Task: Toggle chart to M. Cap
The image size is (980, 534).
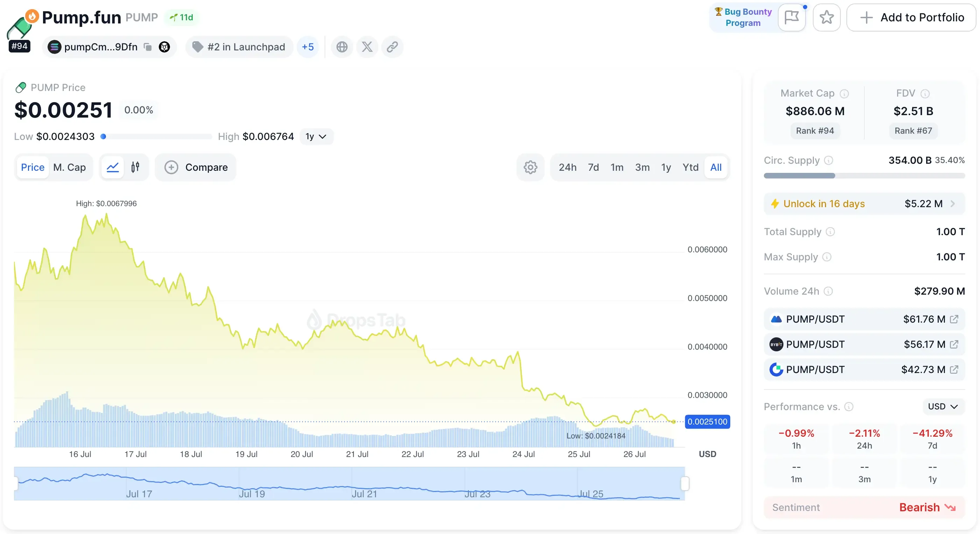Action: click(x=69, y=167)
